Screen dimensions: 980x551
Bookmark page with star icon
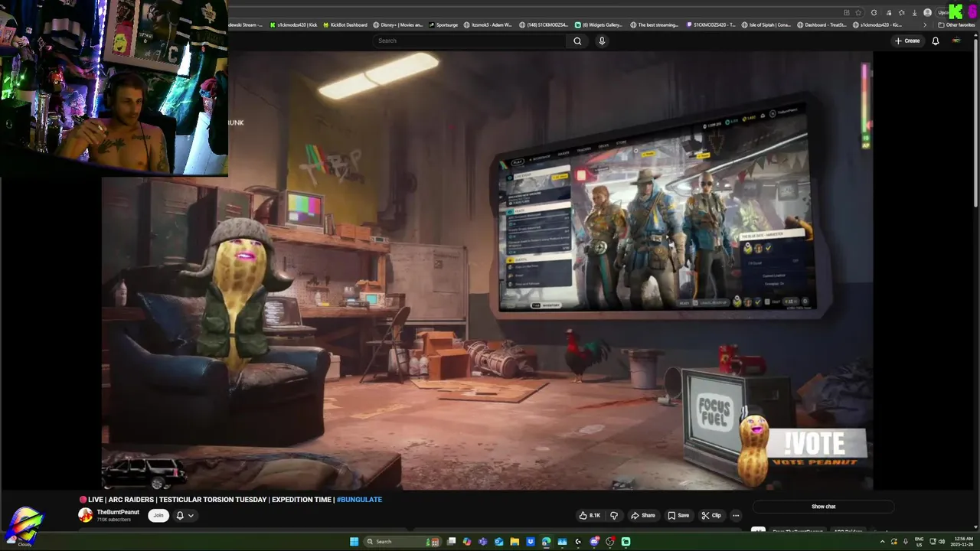coord(858,12)
